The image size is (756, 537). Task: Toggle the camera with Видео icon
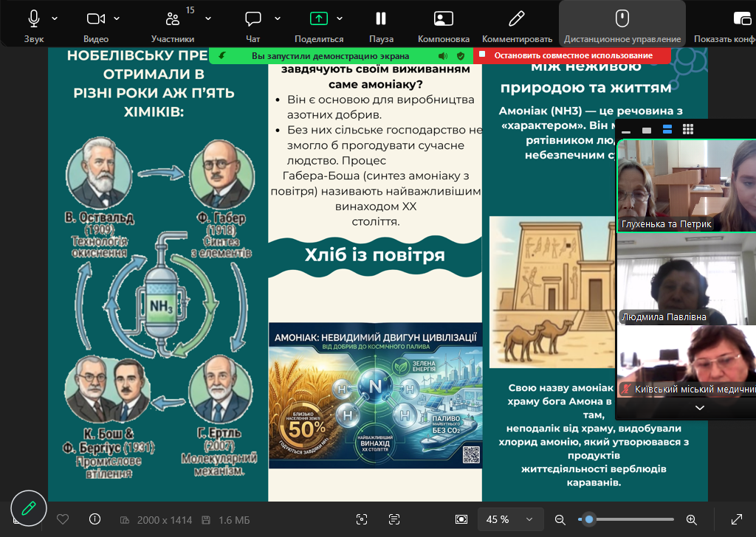(x=95, y=18)
